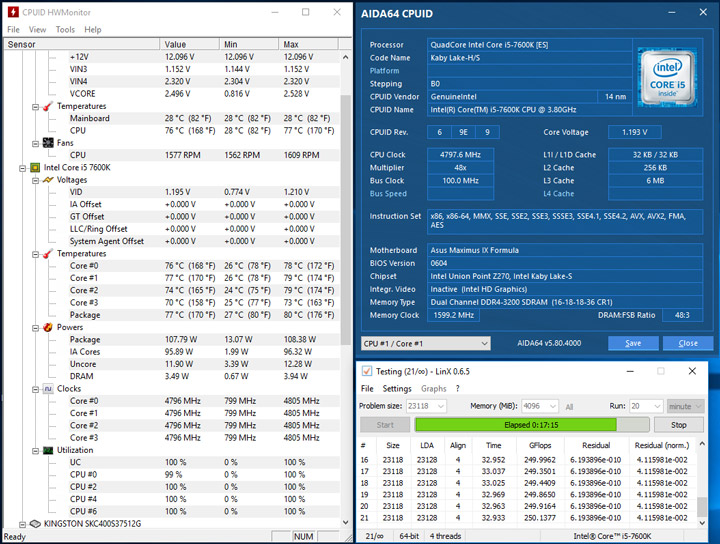Click the HWMonitor red lightning app icon
The height and width of the screenshot is (544, 720).
[x=13, y=12]
